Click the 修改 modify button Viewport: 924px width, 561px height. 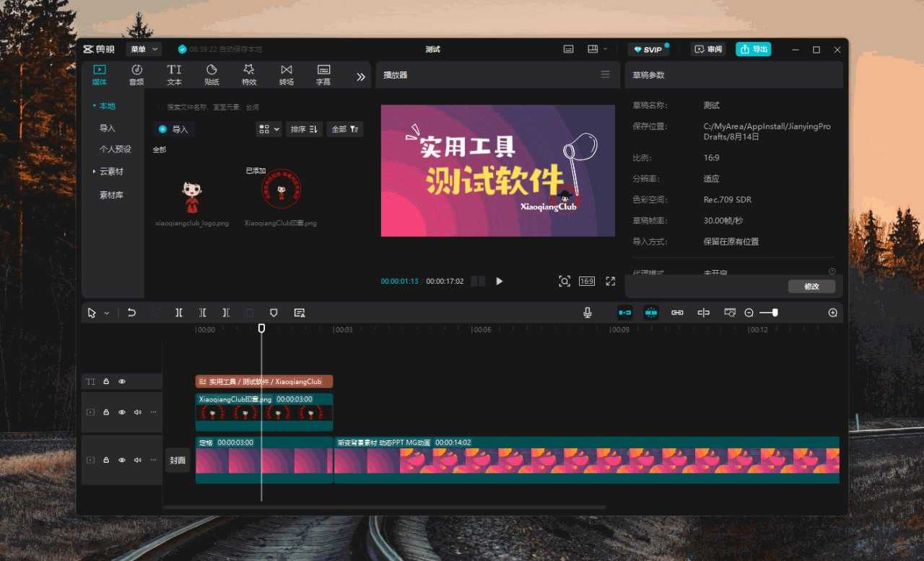(x=811, y=287)
